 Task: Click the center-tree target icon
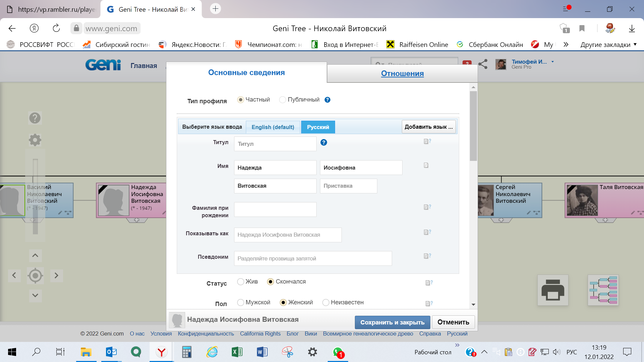[x=35, y=276]
